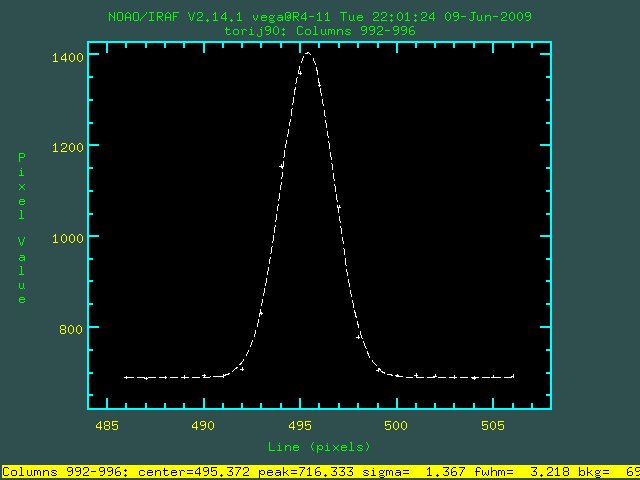Click the NOAO/IRAF V2.14.1 title line
The image size is (640, 480).
[x=320, y=17]
